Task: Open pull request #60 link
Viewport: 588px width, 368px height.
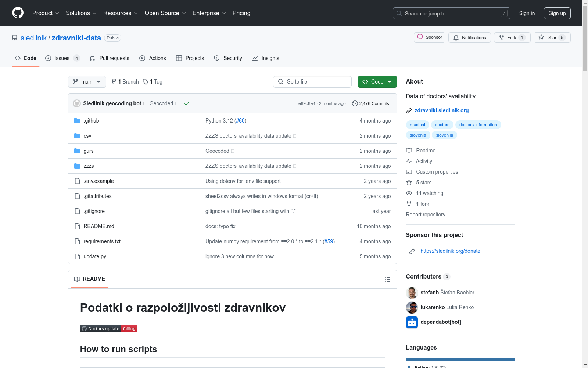Action: click(x=240, y=121)
